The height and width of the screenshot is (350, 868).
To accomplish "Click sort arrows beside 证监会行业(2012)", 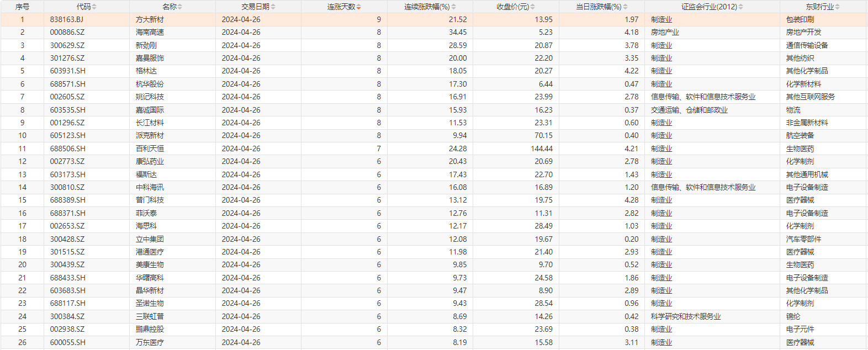I will coord(741,7).
